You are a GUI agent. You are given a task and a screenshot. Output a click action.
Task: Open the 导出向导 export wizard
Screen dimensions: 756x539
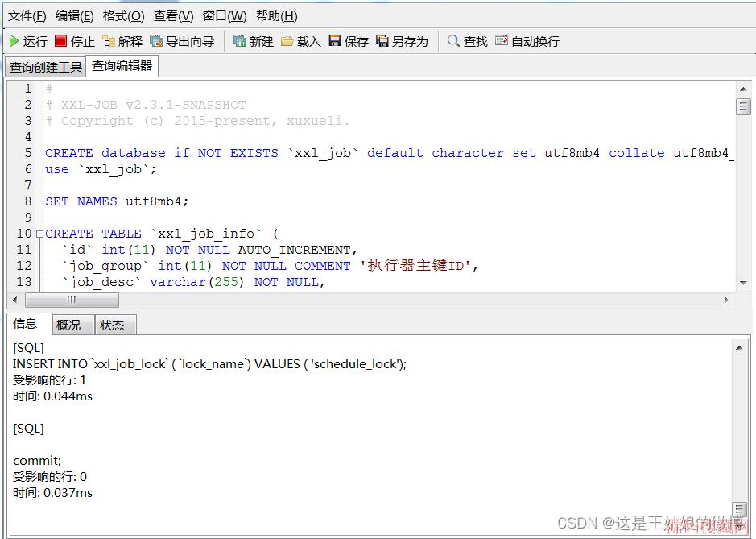(178, 40)
